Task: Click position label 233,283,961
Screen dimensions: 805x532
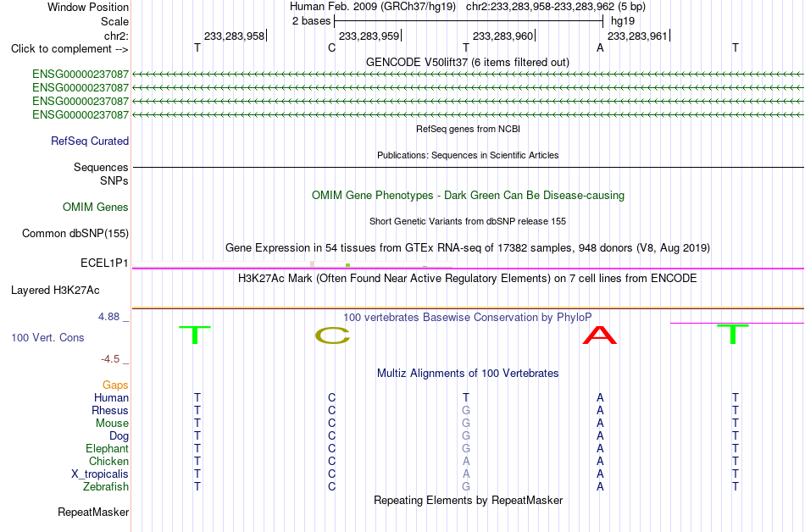Action: tap(638, 36)
